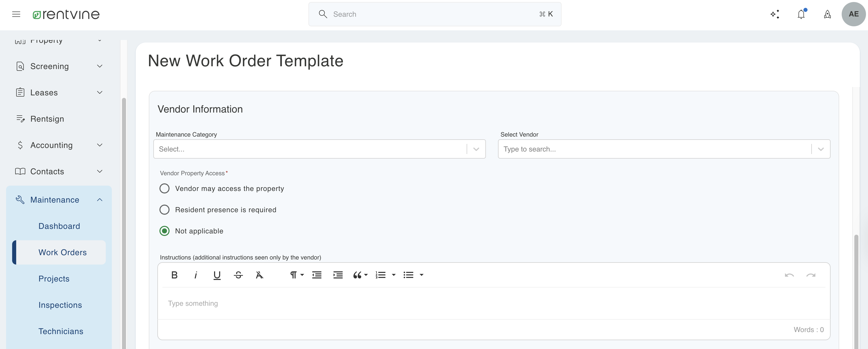This screenshot has width=868, height=349.
Task: Open the Inspections sidebar item
Action: (x=60, y=305)
